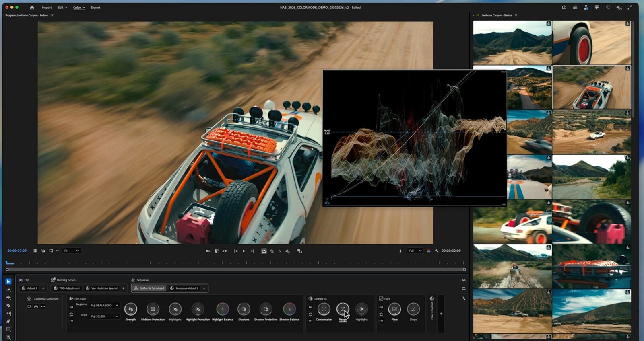Image resolution: width=644 pixels, height=341 pixels.
Task: Click the Flare dial control
Action: click(x=394, y=309)
